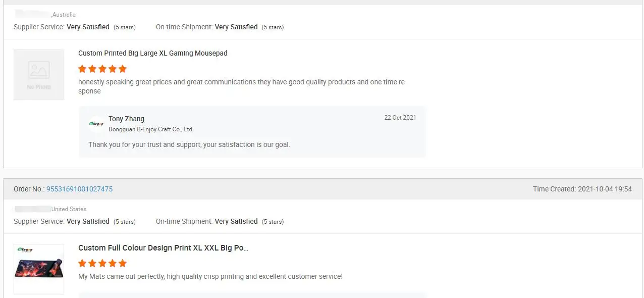Visit Dongguan B-Enjoy Craft Co., Ltd. company link
The height and width of the screenshot is (298, 644).
[151, 129]
